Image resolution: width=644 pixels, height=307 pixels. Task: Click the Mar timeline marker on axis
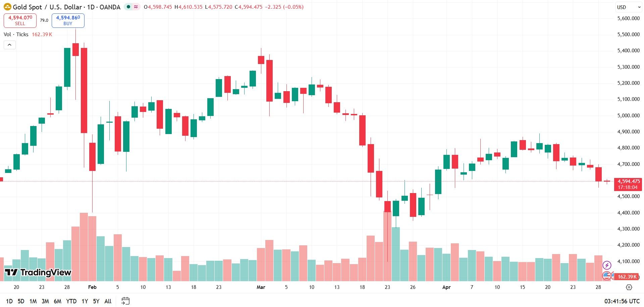click(x=261, y=287)
